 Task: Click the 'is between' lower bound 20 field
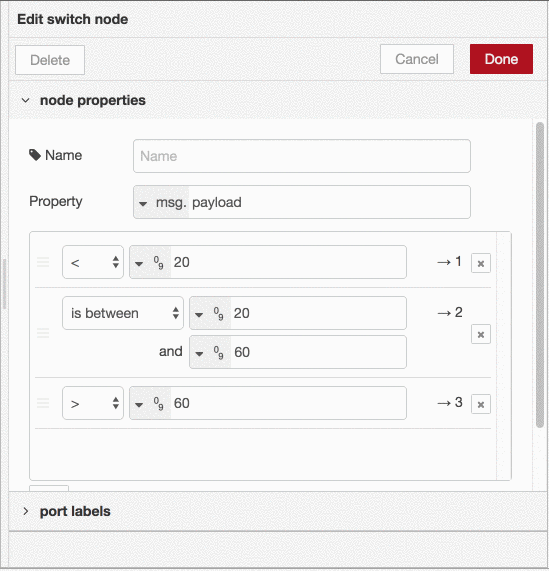click(318, 313)
